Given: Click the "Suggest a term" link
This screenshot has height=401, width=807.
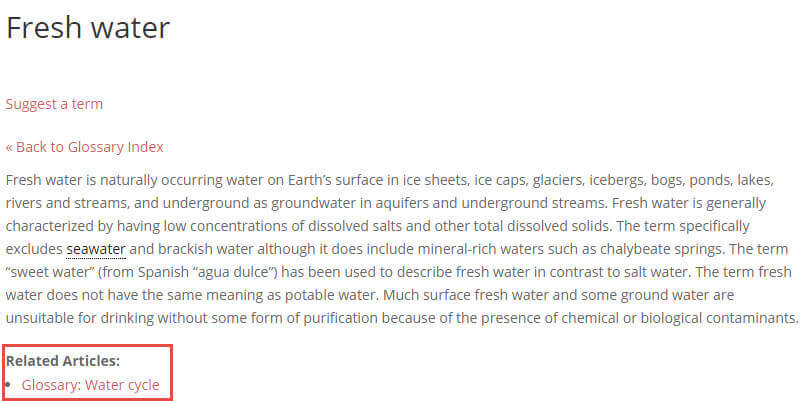Looking at the screenshot, I should pos(54,104).
